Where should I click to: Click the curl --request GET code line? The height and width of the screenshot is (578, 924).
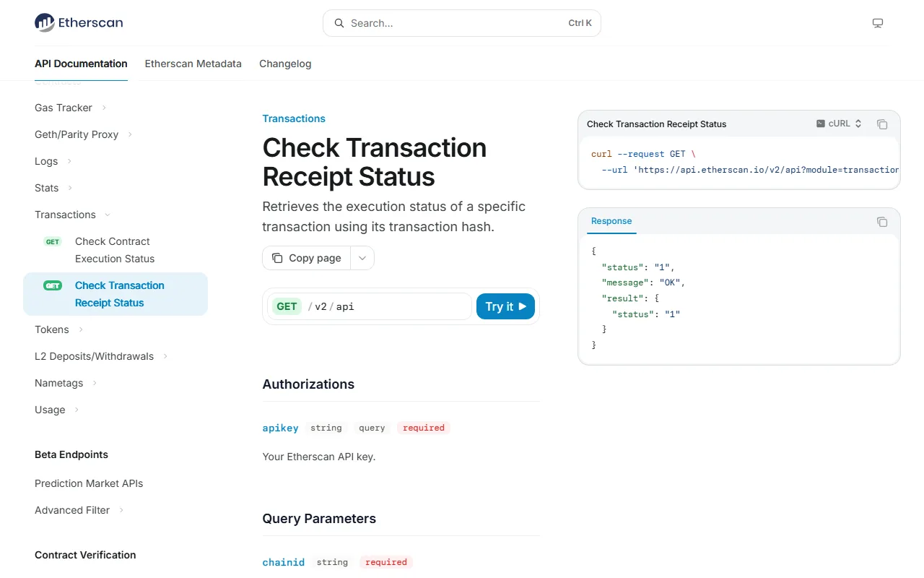pos(643,154)
